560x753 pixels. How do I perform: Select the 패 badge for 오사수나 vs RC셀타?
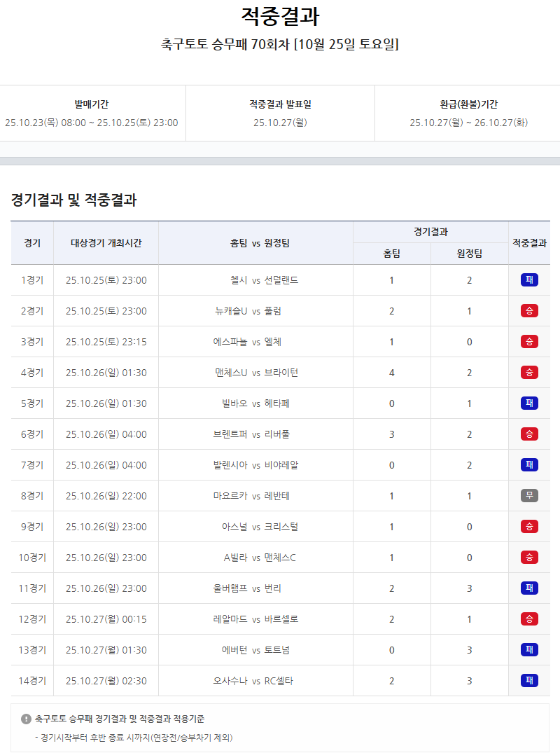529,680
